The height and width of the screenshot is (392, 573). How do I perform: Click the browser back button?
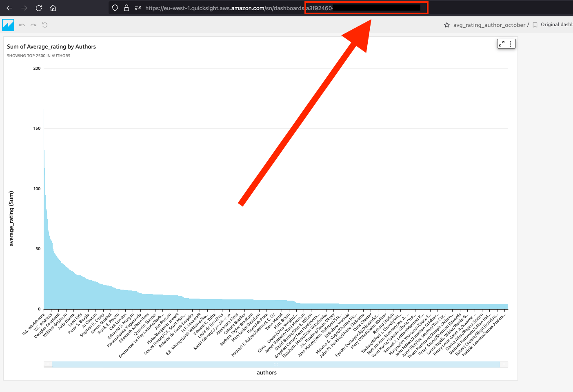[9, 8]
